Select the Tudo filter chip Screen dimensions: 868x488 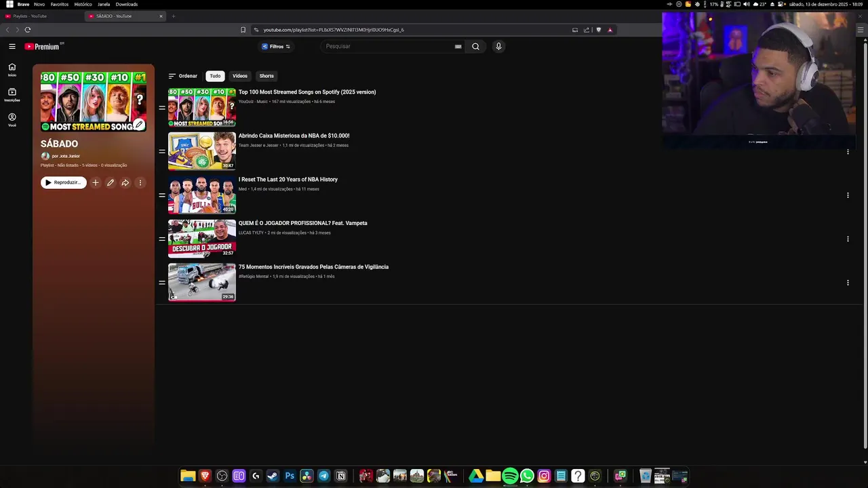[215, 76]
